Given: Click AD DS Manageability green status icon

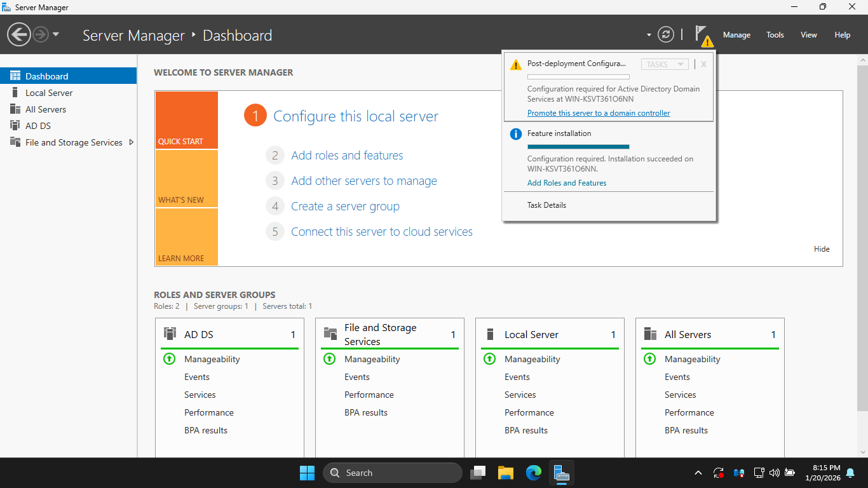Looking at the screenshot, I should tap(169, 359).
